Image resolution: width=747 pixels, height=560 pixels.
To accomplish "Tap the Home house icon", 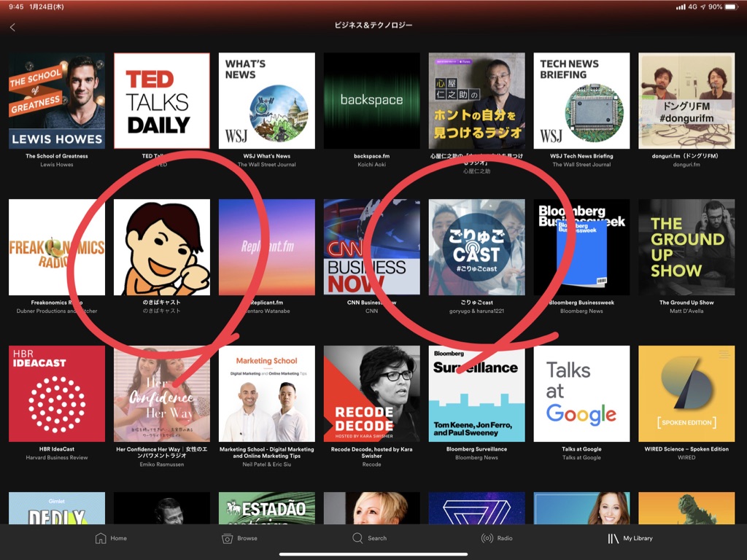I will (x=101, y=538).
